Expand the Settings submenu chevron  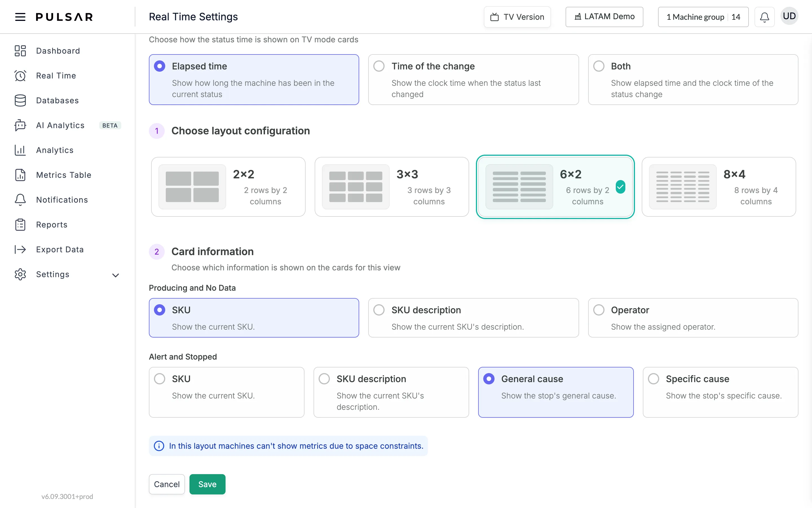click(x=115, y=275)
